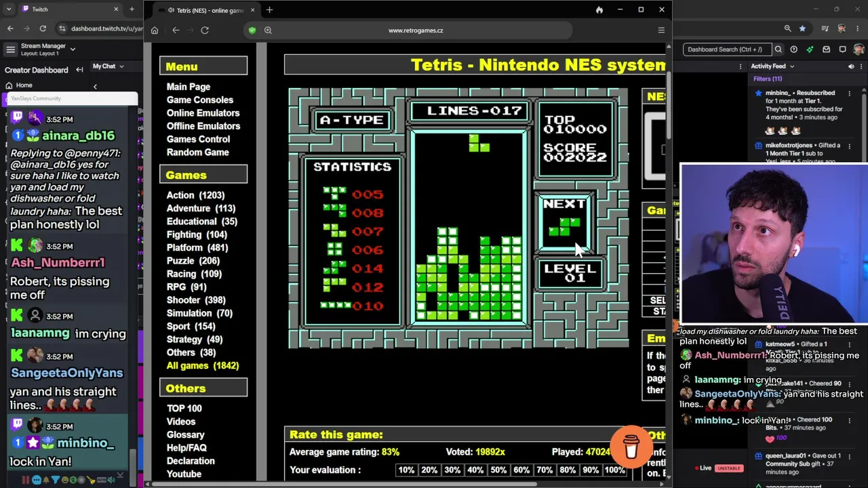The width and height of the screenshot is (868, 488).
Task: Open the Chrome profile avatar in the Twitch browser
Action: pos(842,28)
